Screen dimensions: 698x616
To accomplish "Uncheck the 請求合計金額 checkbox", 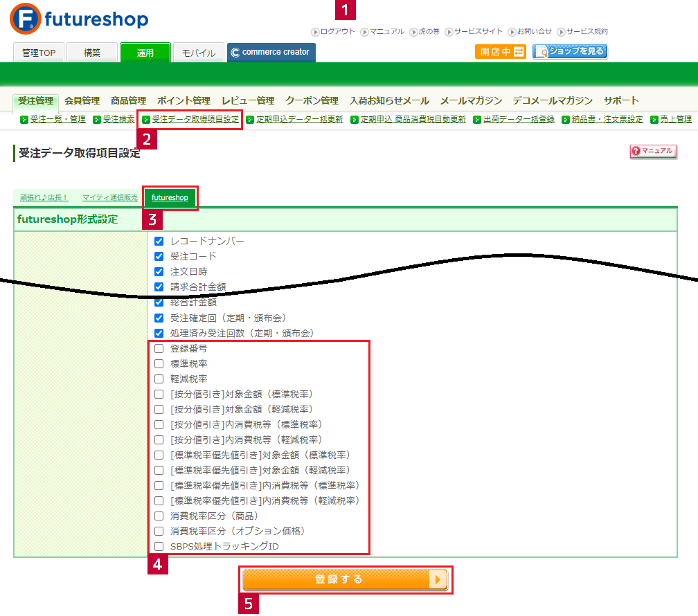I will pos(159,287).
